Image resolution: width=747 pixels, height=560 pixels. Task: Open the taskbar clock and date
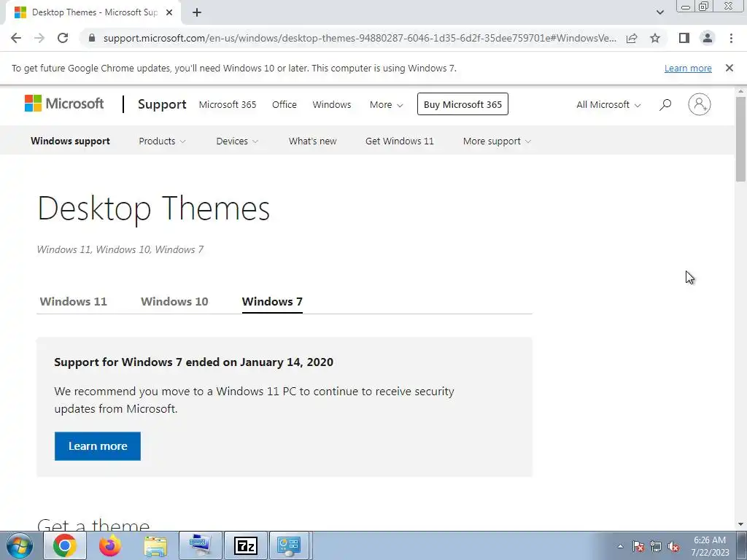click(710, 546)
